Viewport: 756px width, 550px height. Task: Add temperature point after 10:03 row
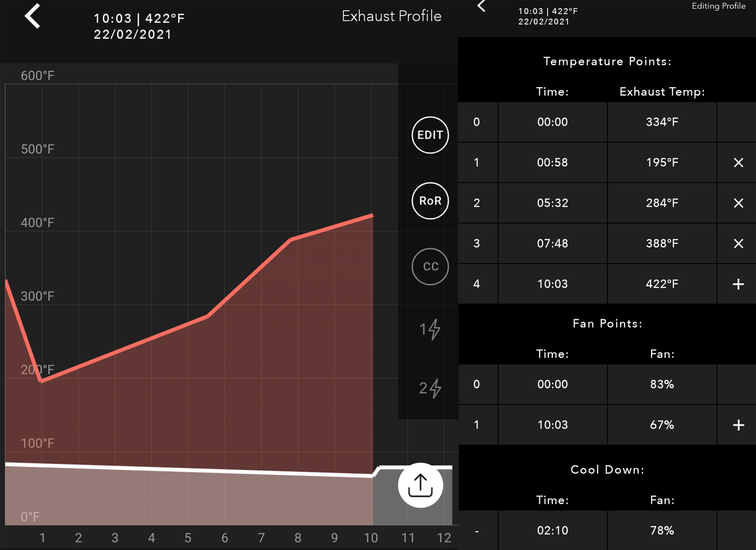pos(738,284)
